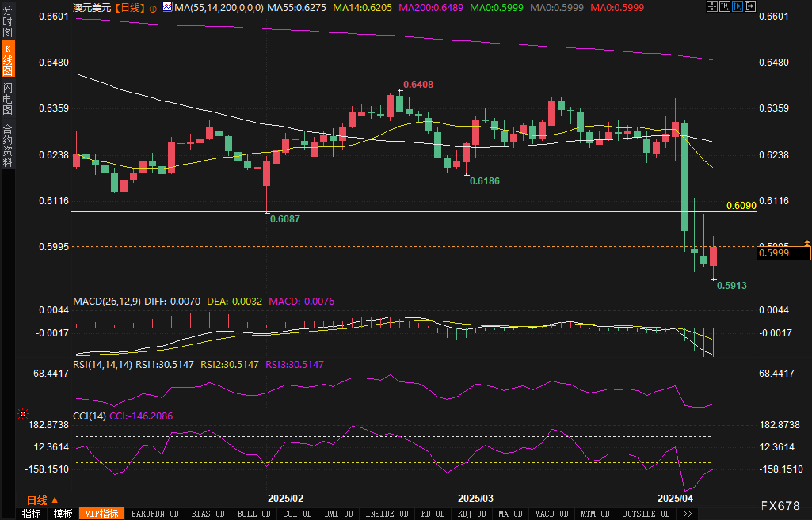
Task: Expand more indicators with >> arrow
Action: (687, 514)
